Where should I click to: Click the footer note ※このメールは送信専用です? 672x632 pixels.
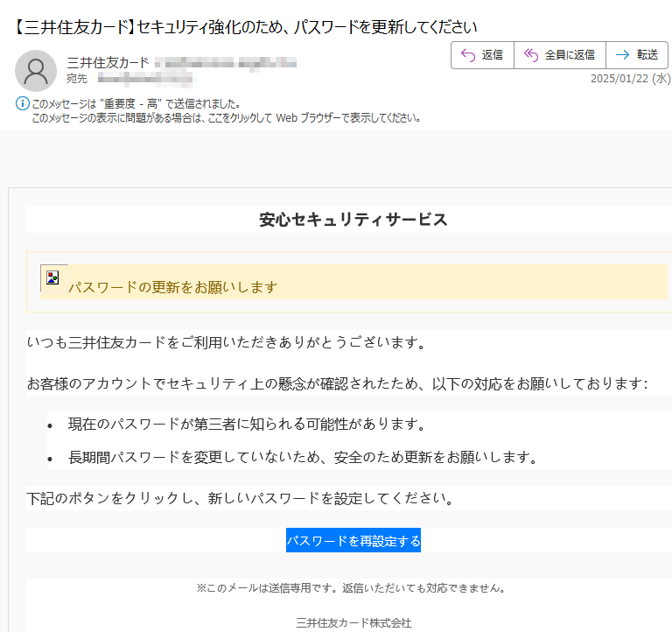[x=352, y=588]
